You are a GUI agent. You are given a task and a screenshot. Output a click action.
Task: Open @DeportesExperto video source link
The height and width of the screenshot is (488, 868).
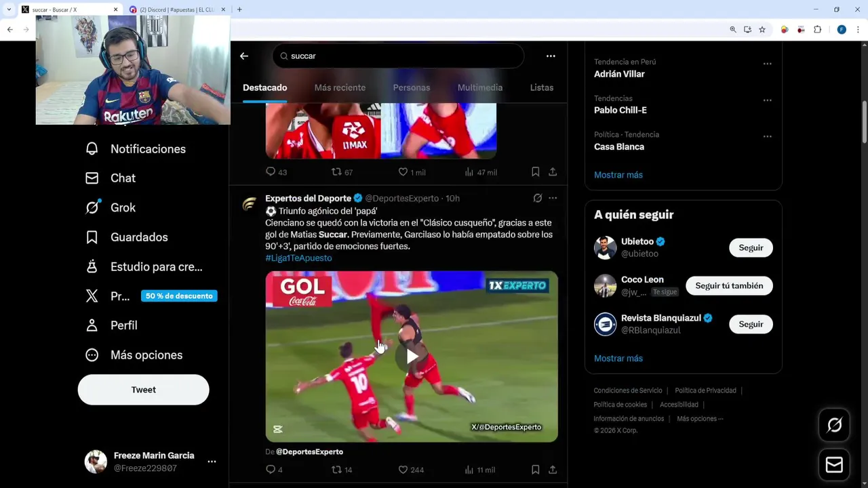[x=309, y=452]
